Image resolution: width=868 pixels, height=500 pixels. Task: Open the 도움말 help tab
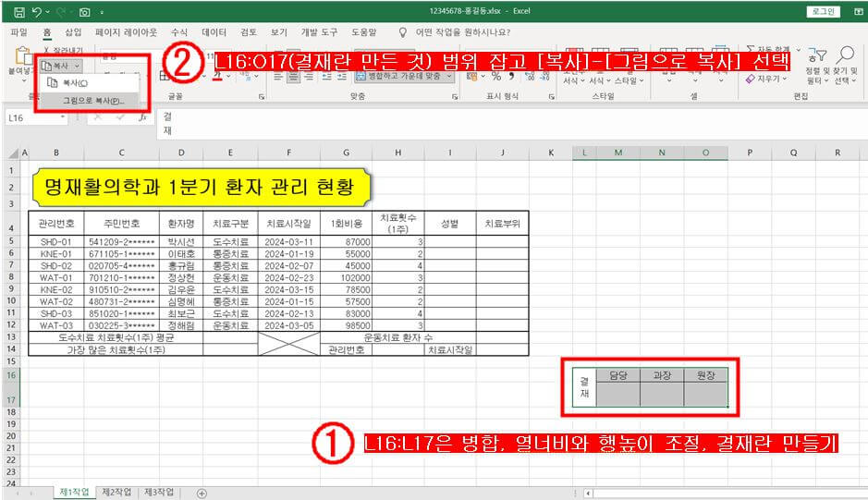(363, 32)
